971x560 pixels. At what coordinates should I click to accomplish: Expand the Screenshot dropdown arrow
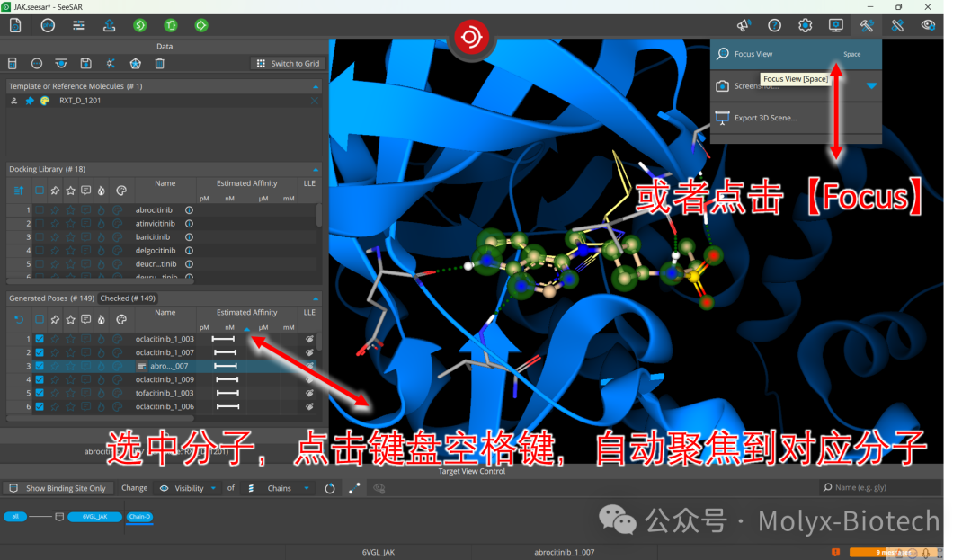871,86
